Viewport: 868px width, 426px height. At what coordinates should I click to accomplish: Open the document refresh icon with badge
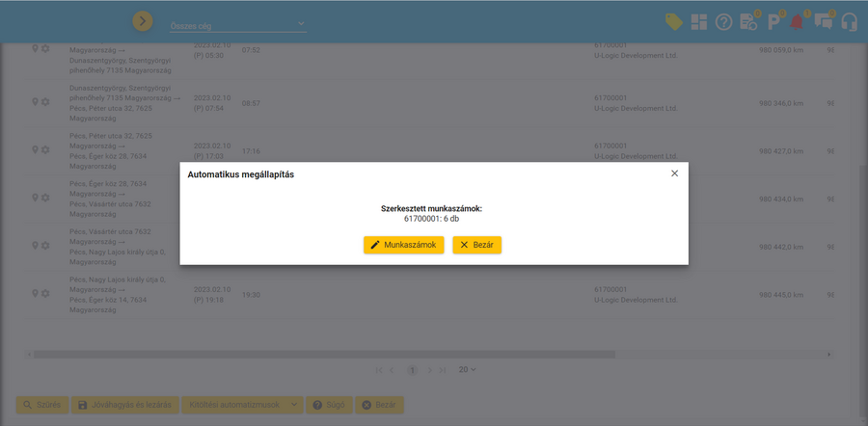tap(748, 21)
